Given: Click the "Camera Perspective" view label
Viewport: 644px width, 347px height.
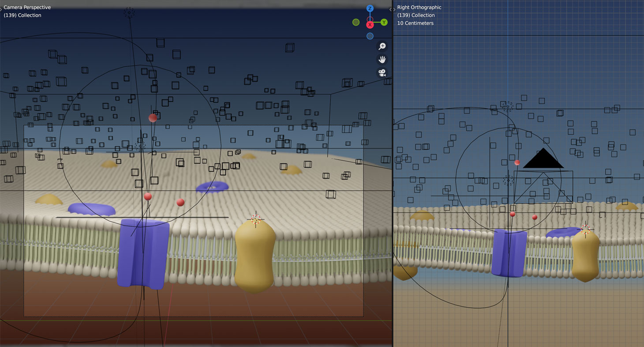Looking at the screenshot, I should point(27,8).
